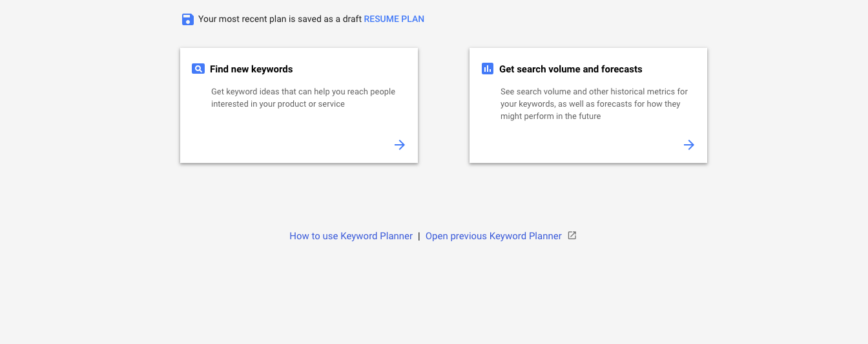868x344 pixels.
Task: Click the phrase might perform in the future
Action: click(x=551, y=116)
